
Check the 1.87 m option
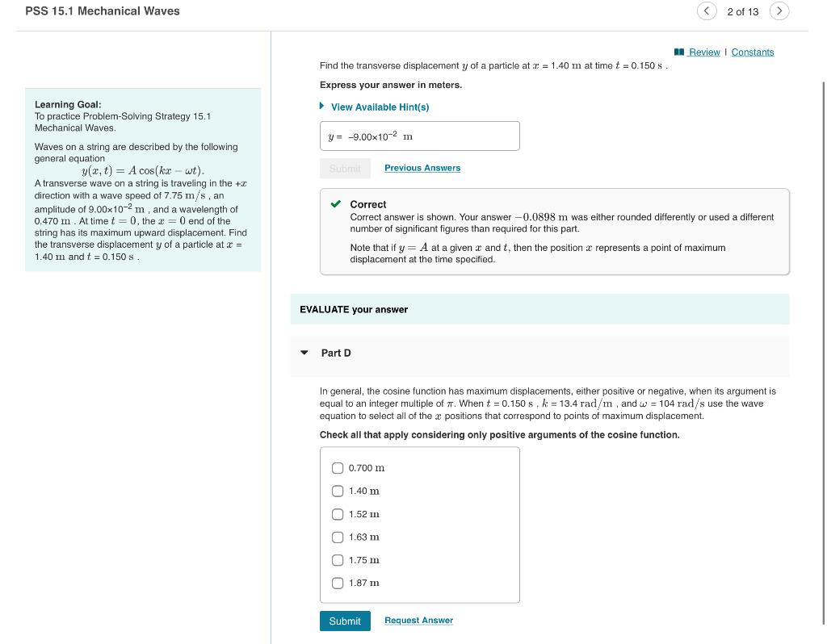click(x=338, y=583)
